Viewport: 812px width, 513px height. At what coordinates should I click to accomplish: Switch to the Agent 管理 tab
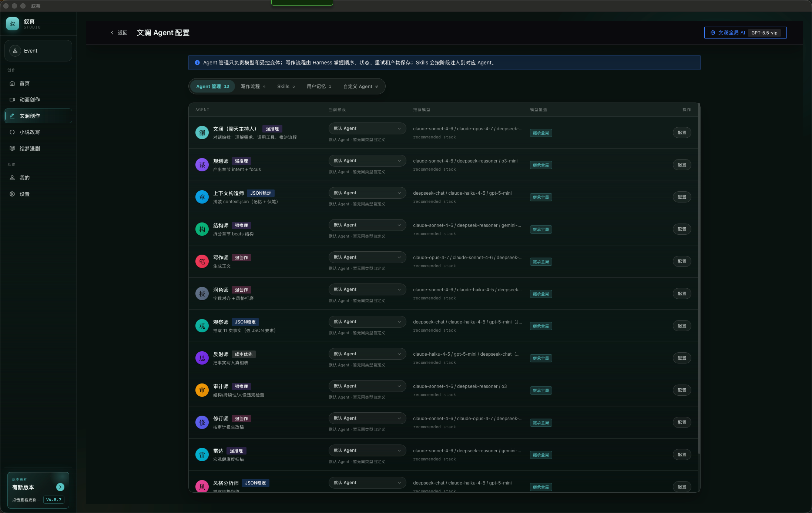point(212,86)
